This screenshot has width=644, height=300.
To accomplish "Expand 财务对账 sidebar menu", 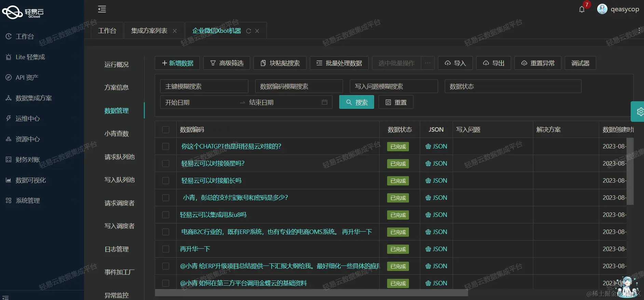I will (42, 159).
